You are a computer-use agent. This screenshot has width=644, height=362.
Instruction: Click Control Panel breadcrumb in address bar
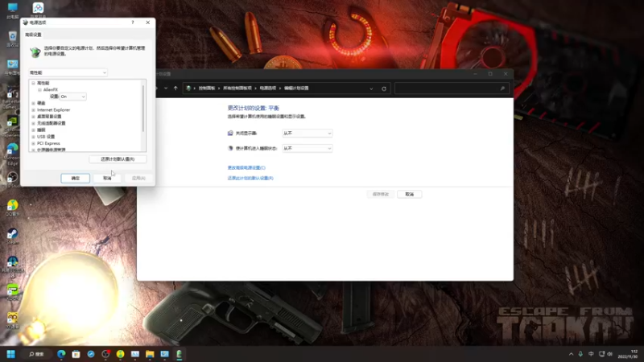click(207, 88)
